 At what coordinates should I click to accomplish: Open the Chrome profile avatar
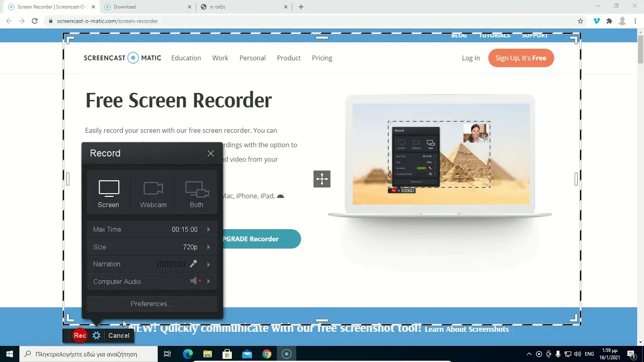[622, 21]
